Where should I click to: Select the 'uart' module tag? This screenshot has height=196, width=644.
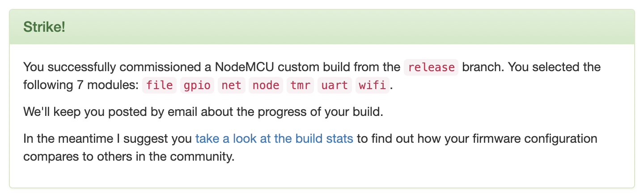pos(335,85)
